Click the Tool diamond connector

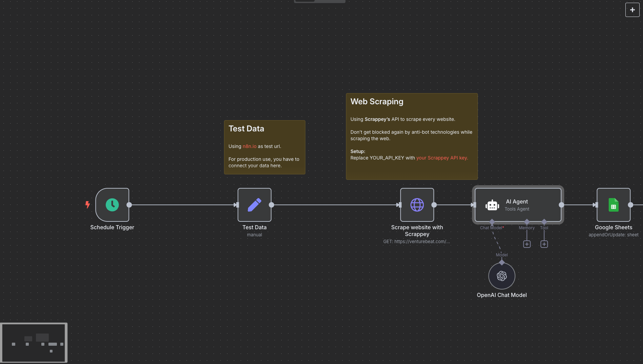[544, 222]
